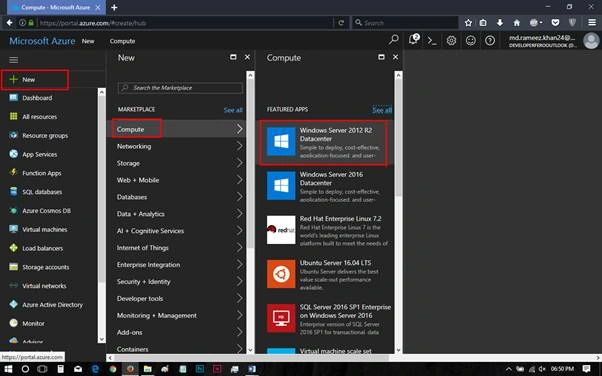
Task: Select Windows Server 2016 Datacenter
Action: pyautogui.click(x=324, y=187)
